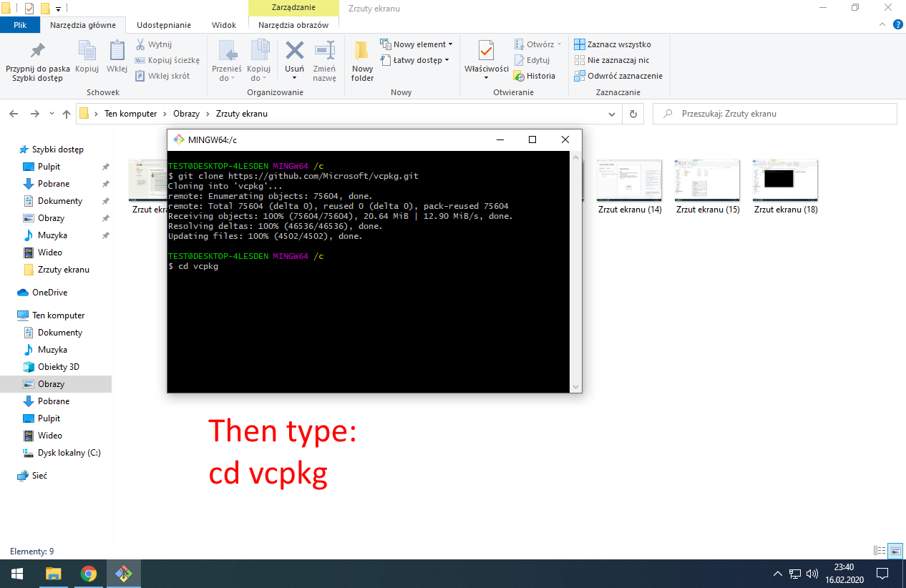
Task: Switch to the Widok ribbon tab
Action: coord(223,24)
